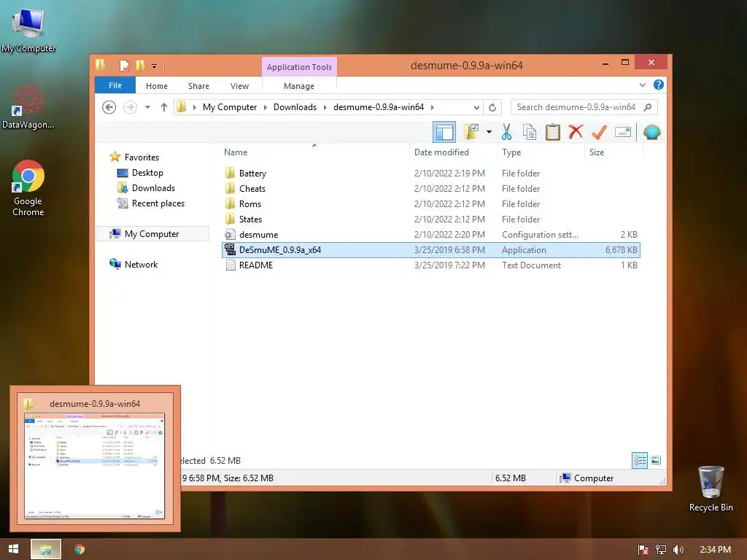Go up one folder level
The image size is (747, 560).
pyautogui.click(x=164, y=107)
